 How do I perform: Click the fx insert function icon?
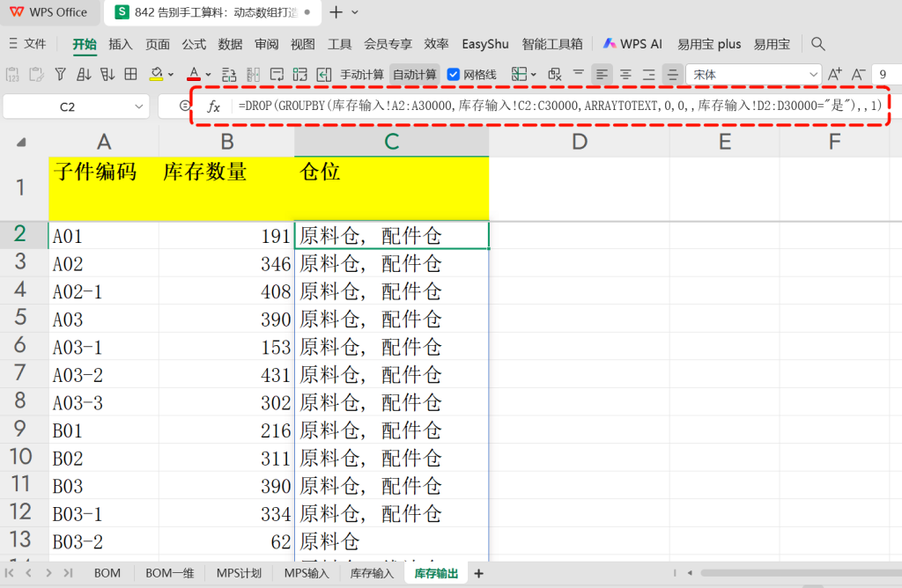tap(213, 107)
